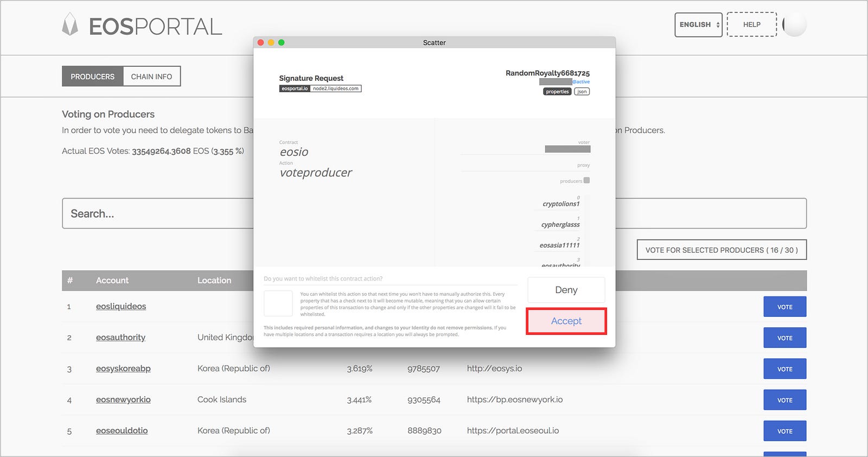The height and width of the screenshot is (457, 868).
Task: Click VOTE FOR SELECTED PRODUCERS button
Action: tap(722, 250)
